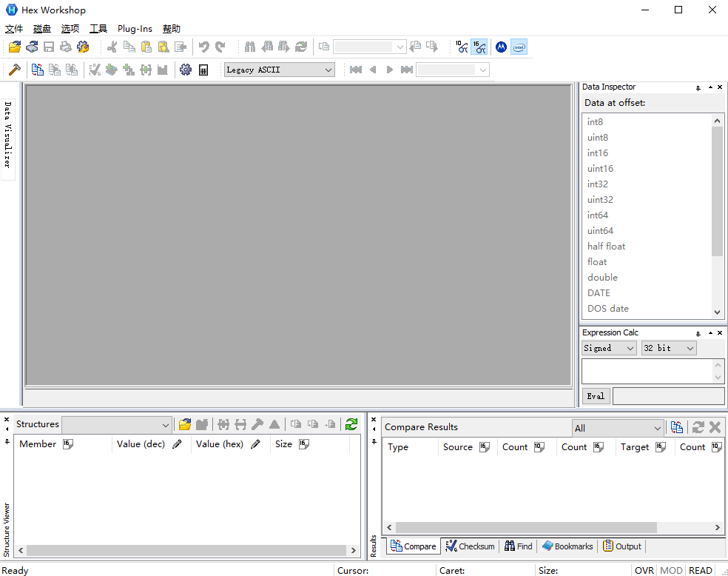The image size is (728, 576).
Task: Open the Plug-Ins menu
Action: click(x=135, y=29)
